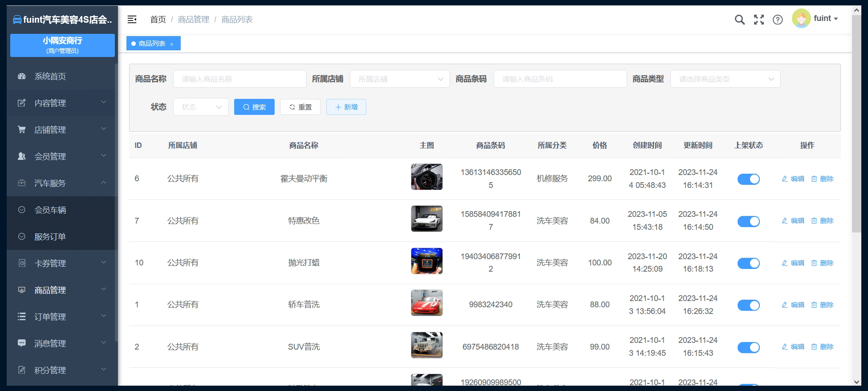This screenshot has width=868, height=391.
Task: Click the 新增 add button
Action: click(x=346, y=107)
